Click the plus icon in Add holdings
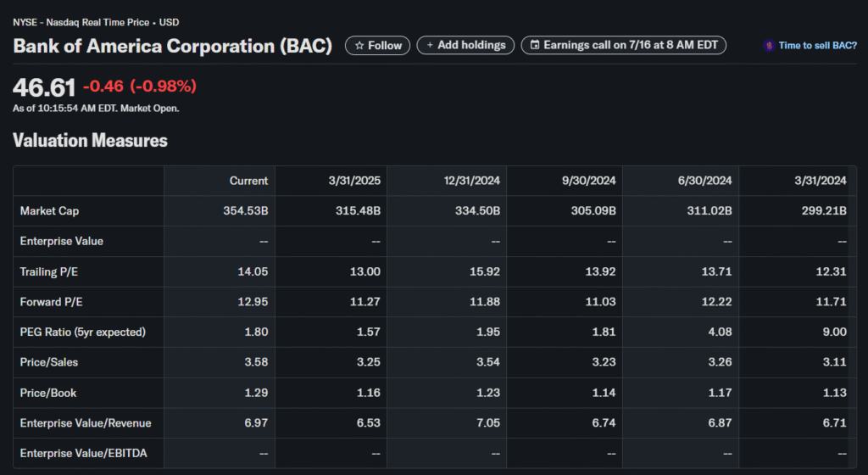This screenshot has height=475, width=868. (x=430, y=46)
